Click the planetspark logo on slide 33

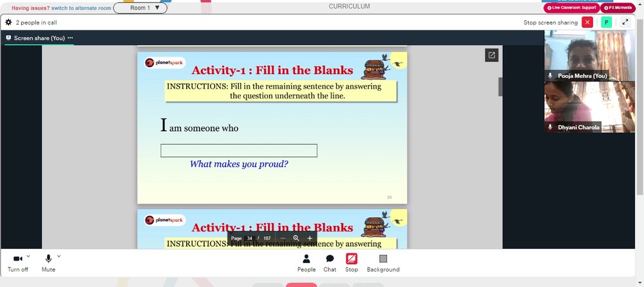pyautogui.click(x=165, y=63)
